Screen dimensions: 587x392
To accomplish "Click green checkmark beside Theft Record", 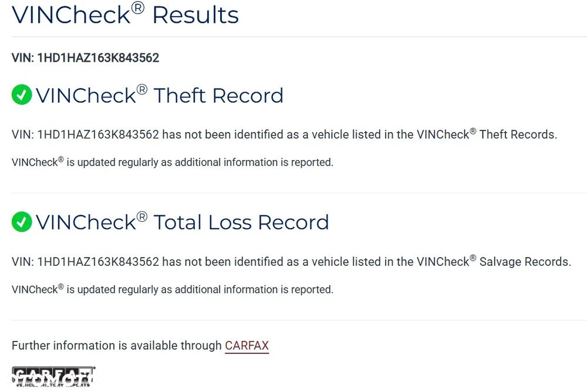I will pyautogui.click(x=22, y=95).
